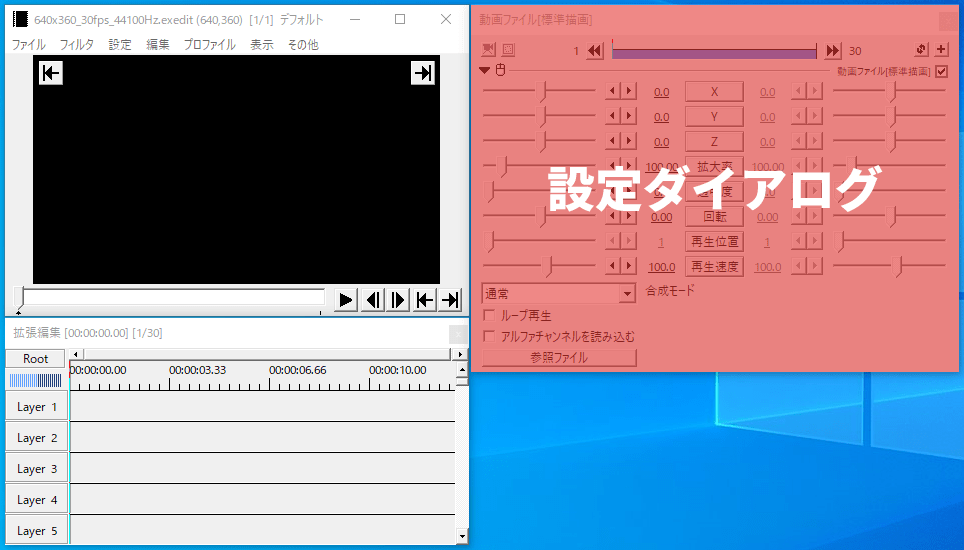This screenshot has height=550, width=964.
Task: Click the plus add-filter icon in dialog
Action: click(x=941, y=50)
